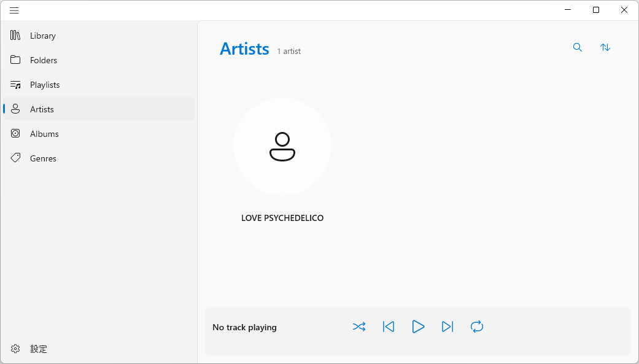Image resolution: width=639 pixels, height=364 pixels.
Task: Click the No track playing label
Action: [244, 327]
